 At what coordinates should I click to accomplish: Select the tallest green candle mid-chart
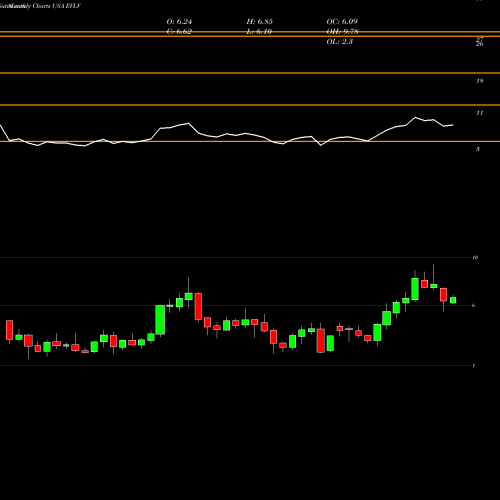click(160, 320)
